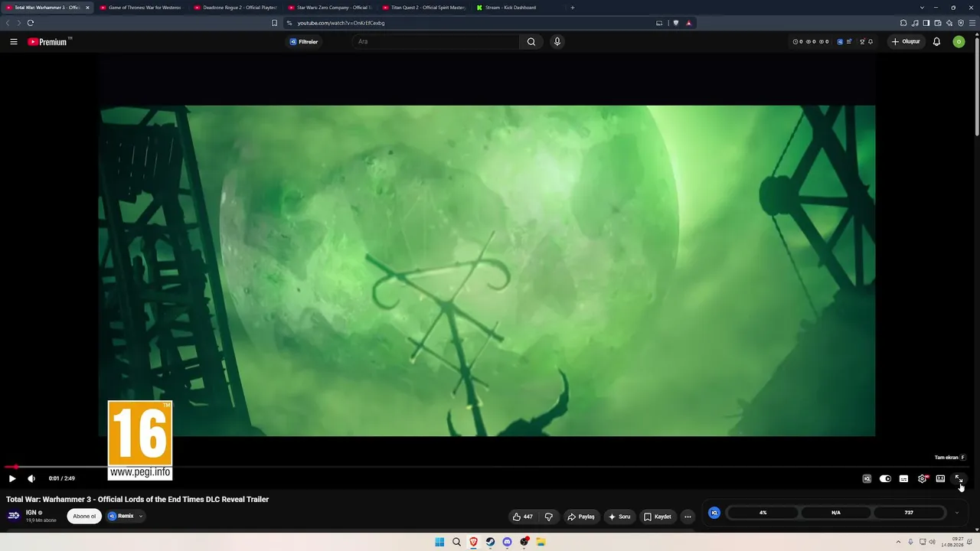Screen dimensions: 980x551
Task: Expand the stats panel chevron
Action: pos(956,513)
